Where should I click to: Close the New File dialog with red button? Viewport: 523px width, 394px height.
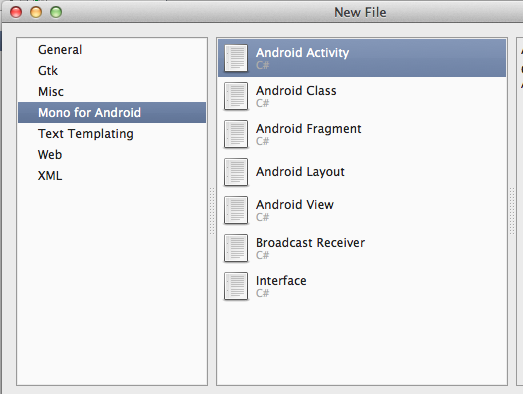(16, 12)
